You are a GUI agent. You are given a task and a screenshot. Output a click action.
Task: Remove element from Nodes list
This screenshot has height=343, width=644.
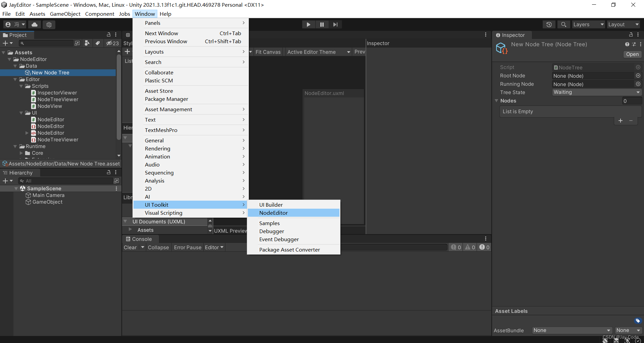[631, 121]
